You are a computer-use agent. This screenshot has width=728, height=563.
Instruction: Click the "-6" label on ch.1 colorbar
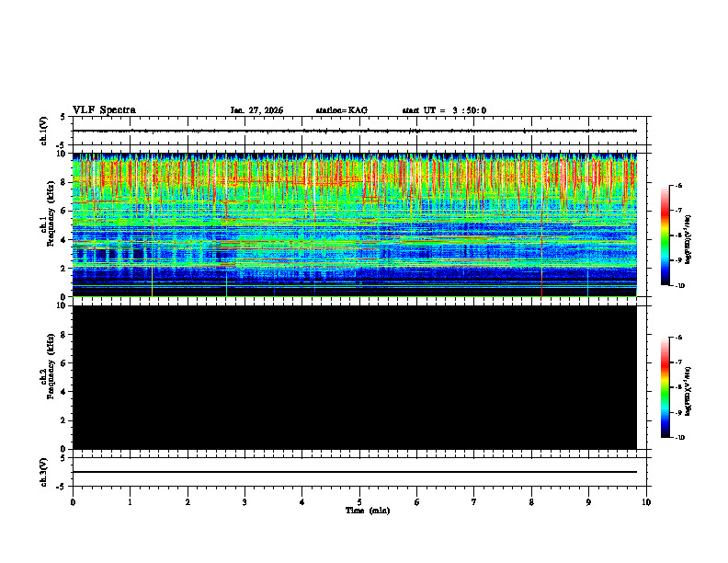[x=678, y=185]
